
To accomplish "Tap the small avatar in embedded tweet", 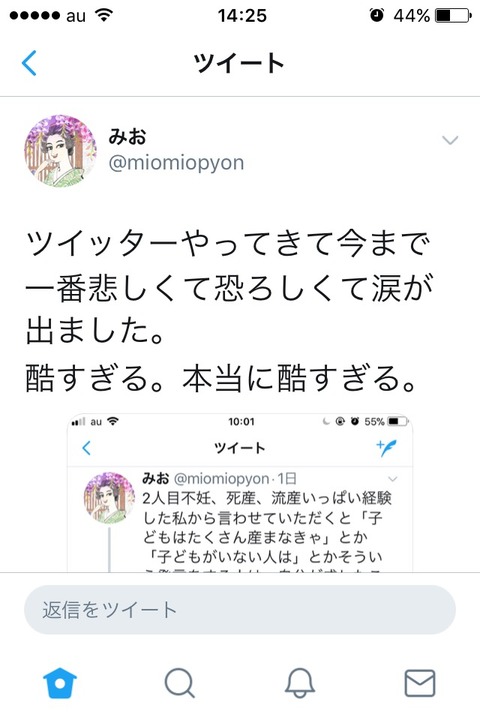I will click(x=109, y=498).
